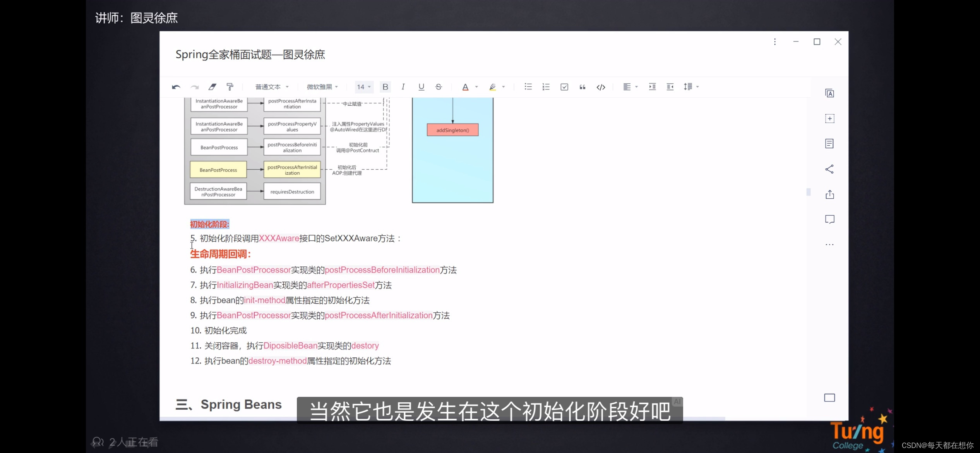Viewport: 980px width, 453px height.
Task: Click the InitializingBean red text in line 7
Action: [x=245, y=285]
